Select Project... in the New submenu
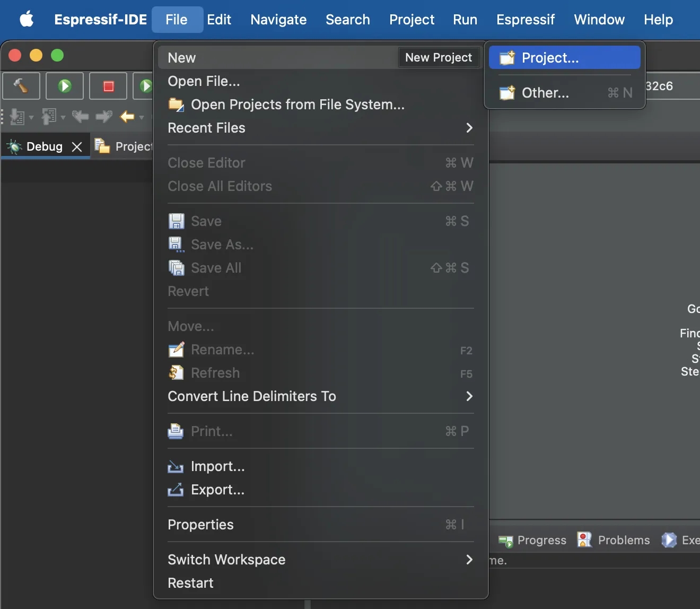The width and height of the screenshot is (700, 609). [550, 58]
